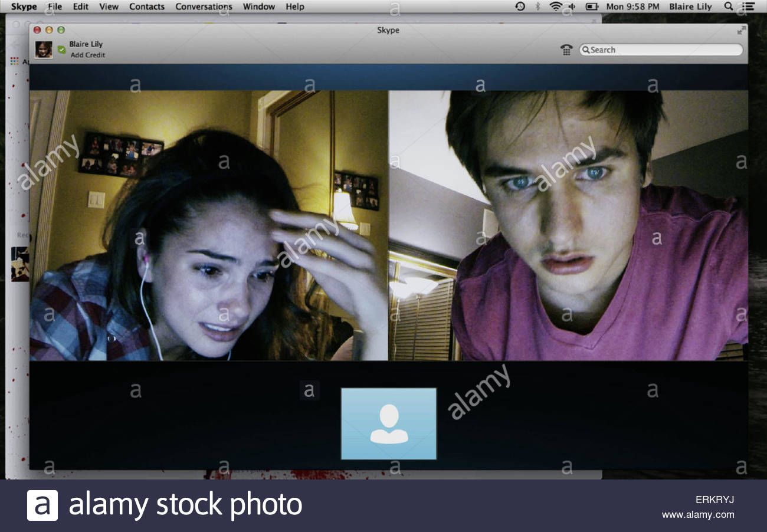Open the Wi-Fi status menu
Image resolution: width=767 pixels, height=532 pixels.
tap(556, 6)
